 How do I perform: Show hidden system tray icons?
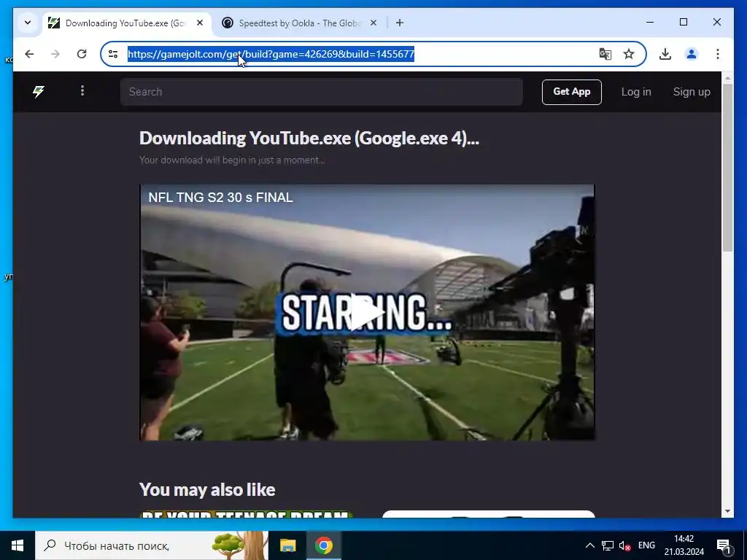click(589, 545)
